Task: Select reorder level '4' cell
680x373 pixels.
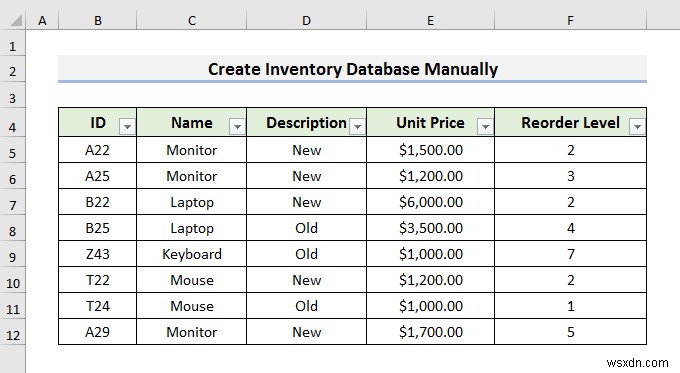Action: coord(570,228)
